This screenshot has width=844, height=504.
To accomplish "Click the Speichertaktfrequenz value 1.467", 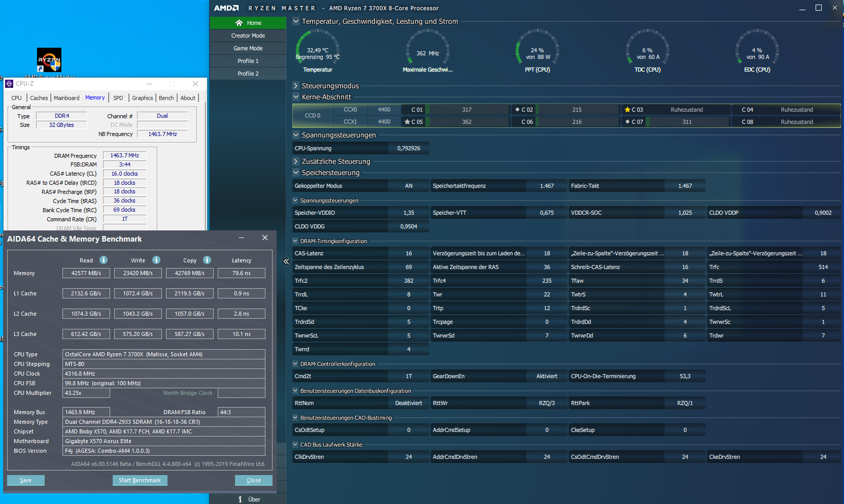I will click(547, 186).
